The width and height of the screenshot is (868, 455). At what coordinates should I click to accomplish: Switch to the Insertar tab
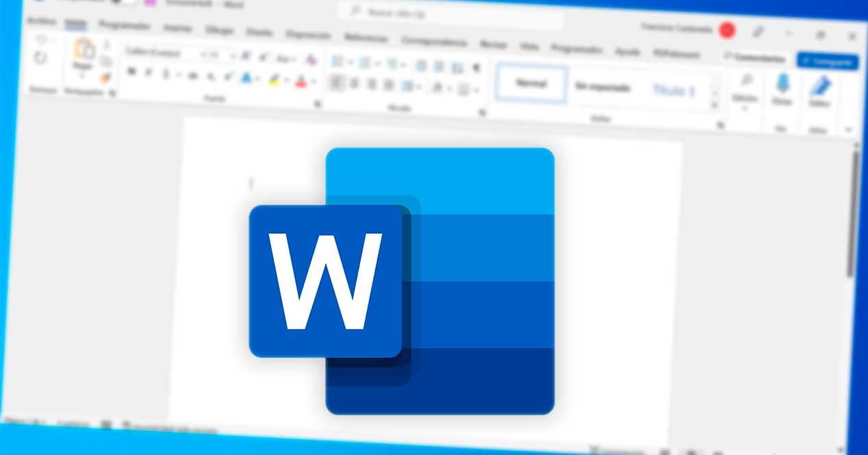[x=177, y=28]
